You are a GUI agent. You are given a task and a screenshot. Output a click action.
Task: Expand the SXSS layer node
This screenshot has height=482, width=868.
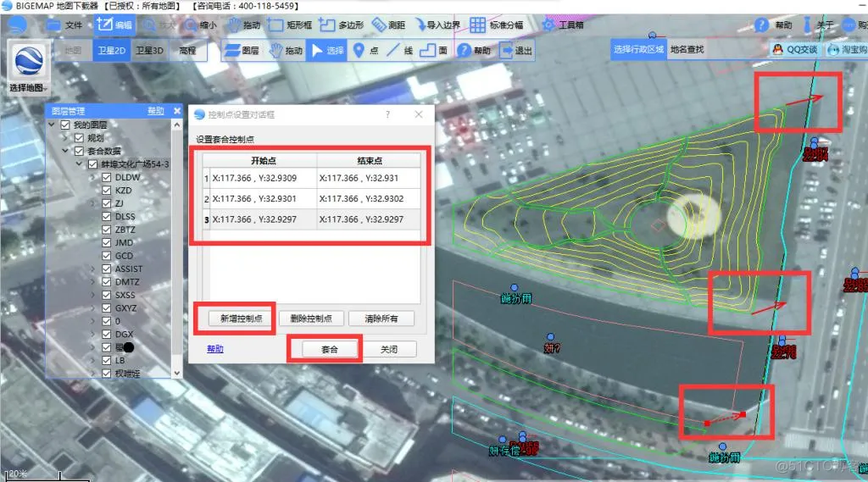pyautogui.click(x=93, y=295)
